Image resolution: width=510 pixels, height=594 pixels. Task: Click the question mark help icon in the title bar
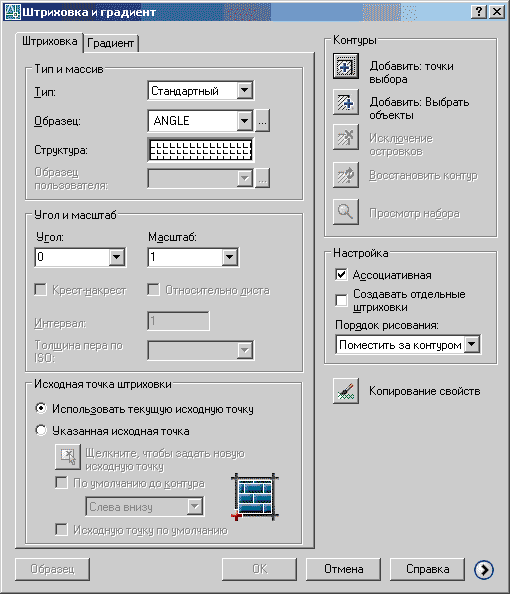pos(479,12)
